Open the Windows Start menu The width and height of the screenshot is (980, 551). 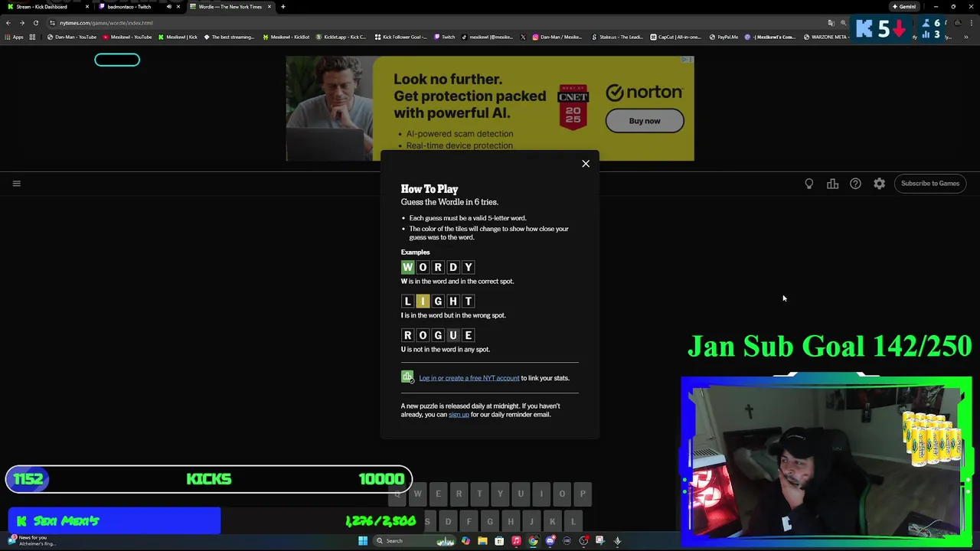coord(363,541)
